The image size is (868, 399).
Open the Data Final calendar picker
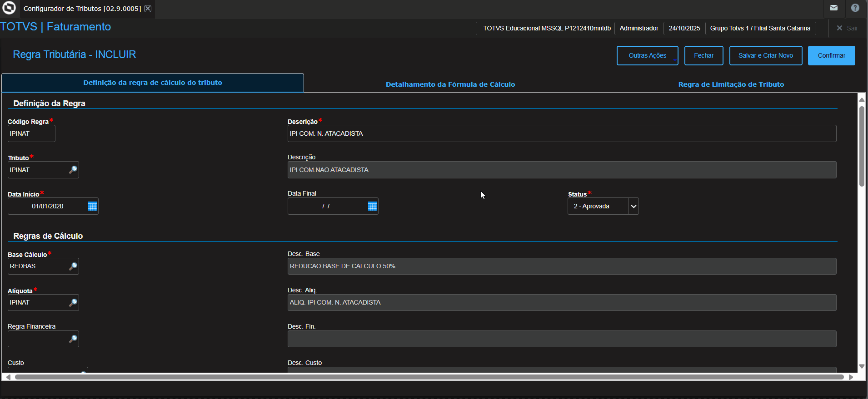pyautogui.click(x=372, y=207)
